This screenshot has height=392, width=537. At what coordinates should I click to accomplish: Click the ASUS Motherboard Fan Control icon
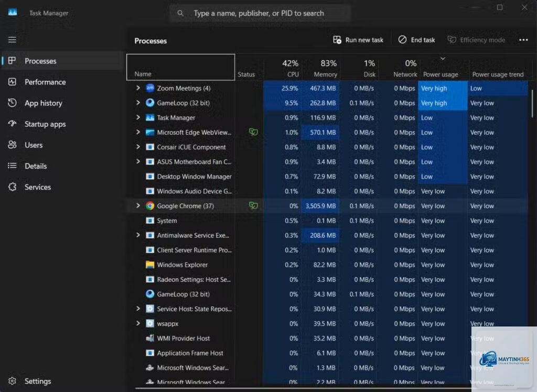point(149,161)
